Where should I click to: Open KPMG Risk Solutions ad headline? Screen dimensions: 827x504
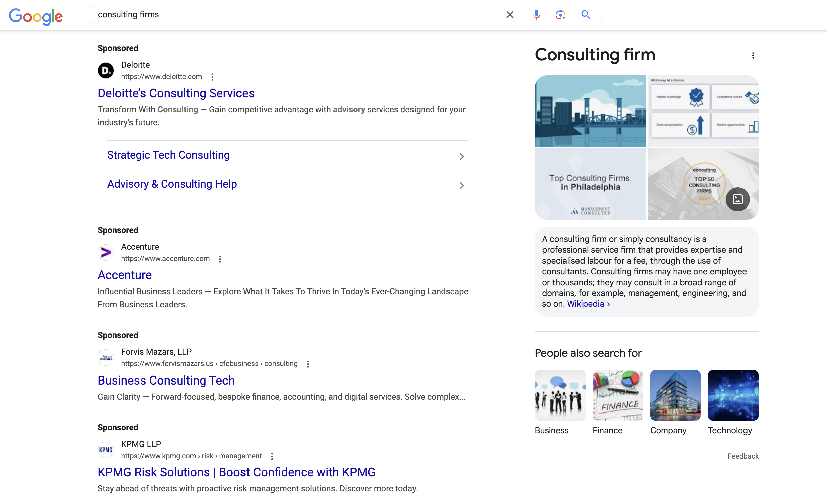[236, 473]
